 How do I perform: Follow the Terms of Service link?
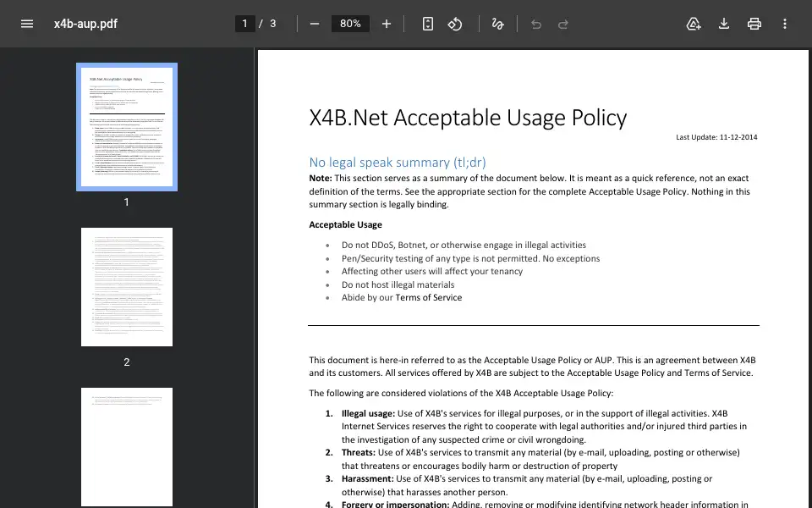429,297
